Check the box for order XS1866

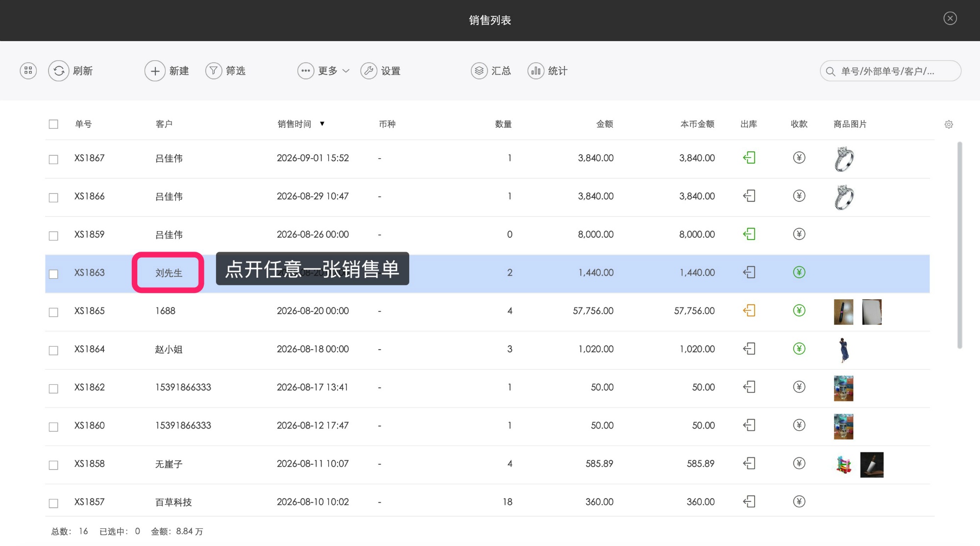pos(53,198)
